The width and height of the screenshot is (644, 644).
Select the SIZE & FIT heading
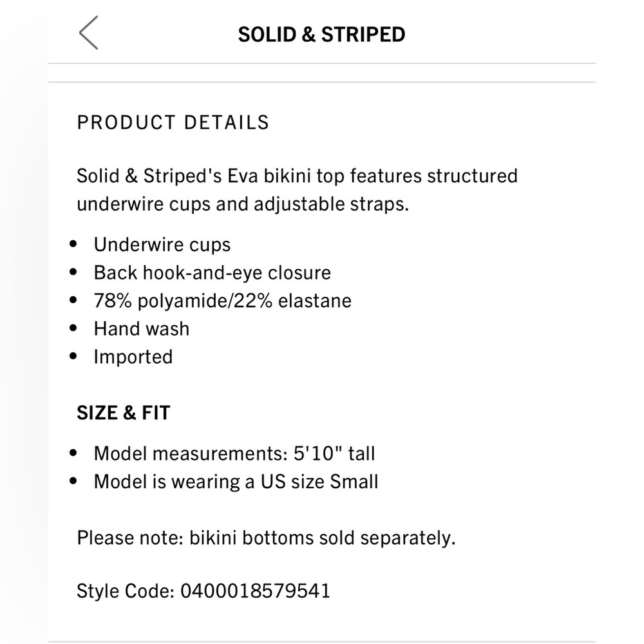pyautogui.click(x=123, y=413)
